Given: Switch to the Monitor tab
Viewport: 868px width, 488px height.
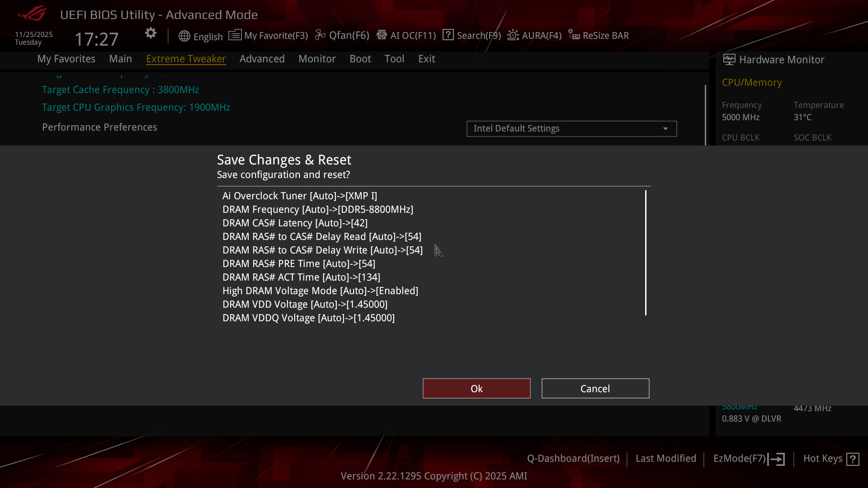Looking at the screenshot, I should coord(317,59).
